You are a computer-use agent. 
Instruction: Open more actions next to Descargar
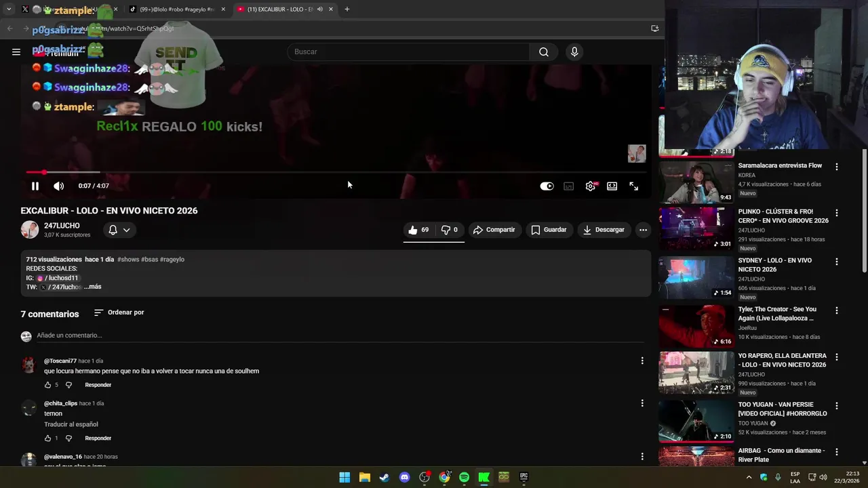[x=643, y=230]
